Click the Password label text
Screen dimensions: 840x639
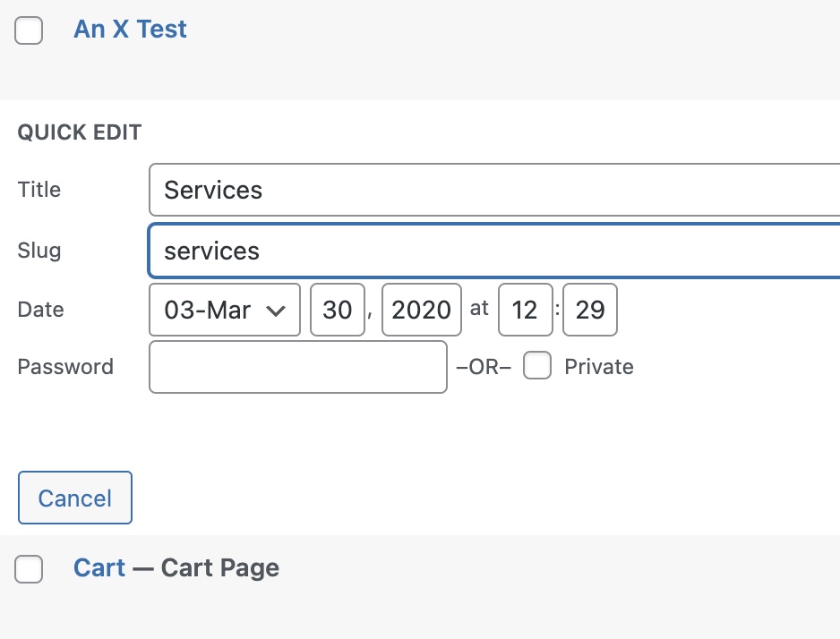pyautogui.click(x=65, y=367)
